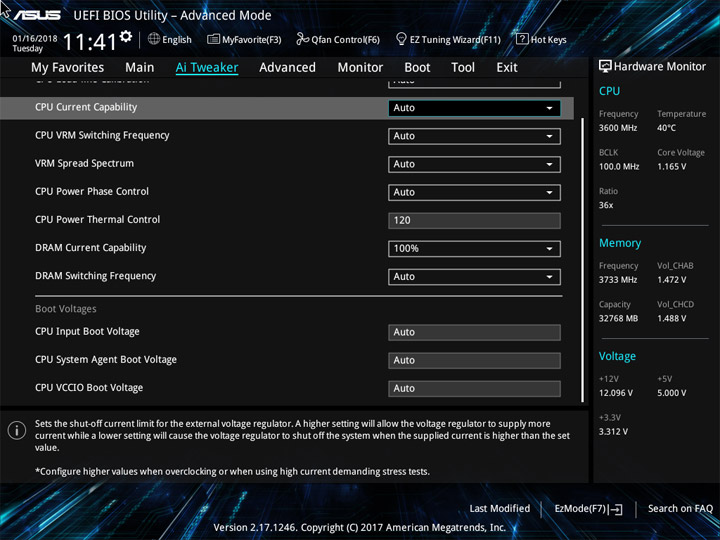This screenshot has width=720, height=540.
Task: Click the CPU temperature 40°C value
Action: pos(666,128)
